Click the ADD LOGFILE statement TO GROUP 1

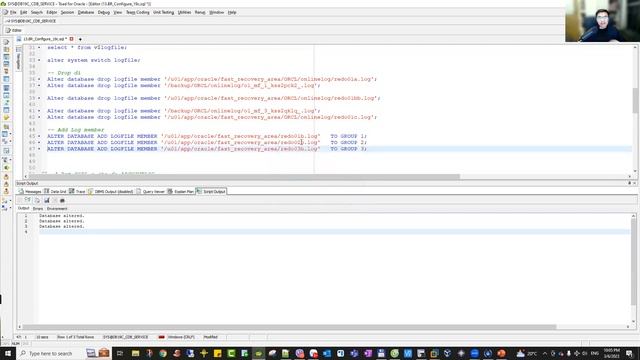[207, 136]
